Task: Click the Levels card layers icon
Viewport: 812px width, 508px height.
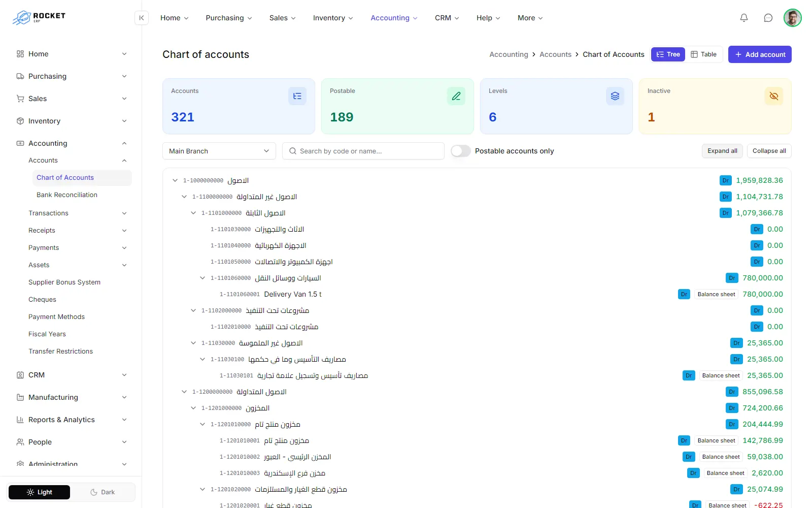Action: tap(615, 96)
